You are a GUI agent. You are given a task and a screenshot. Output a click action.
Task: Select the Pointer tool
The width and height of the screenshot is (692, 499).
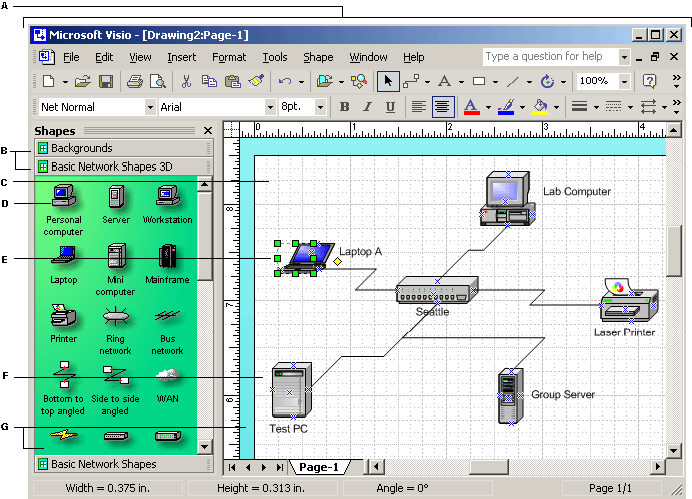tap(388, 81)
